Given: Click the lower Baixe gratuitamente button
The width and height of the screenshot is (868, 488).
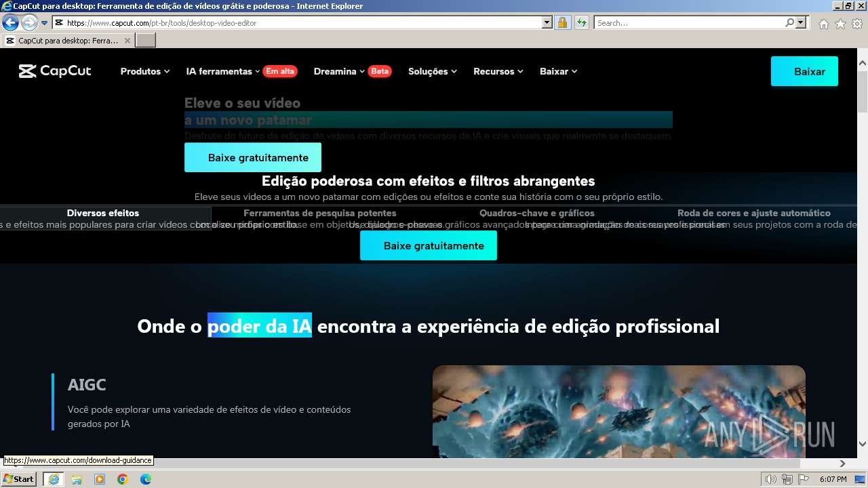Looking at the screenshot, I should (429, 245).
